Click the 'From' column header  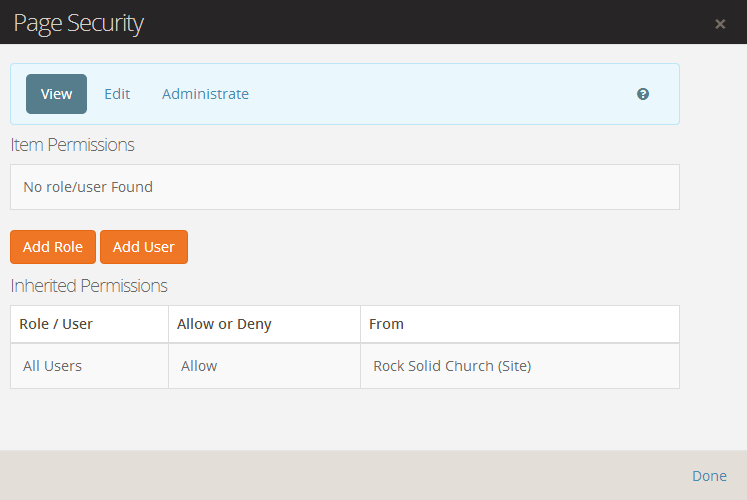click(x=520, y=324)
